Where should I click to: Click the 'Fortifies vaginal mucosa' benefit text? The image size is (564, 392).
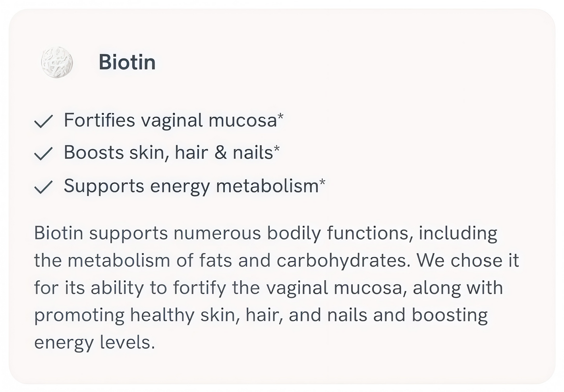pos(170,120)
